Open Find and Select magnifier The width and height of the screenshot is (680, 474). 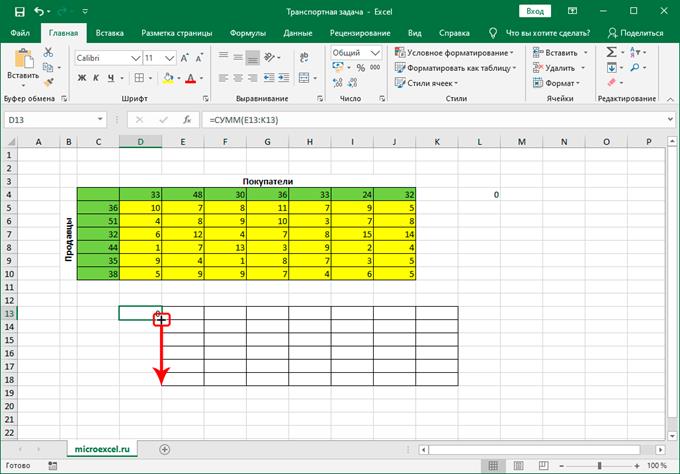click(x=635, y=68)
